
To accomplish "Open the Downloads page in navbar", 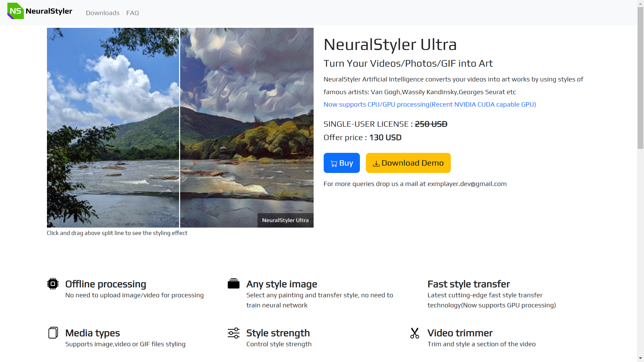I will [103, 13].
